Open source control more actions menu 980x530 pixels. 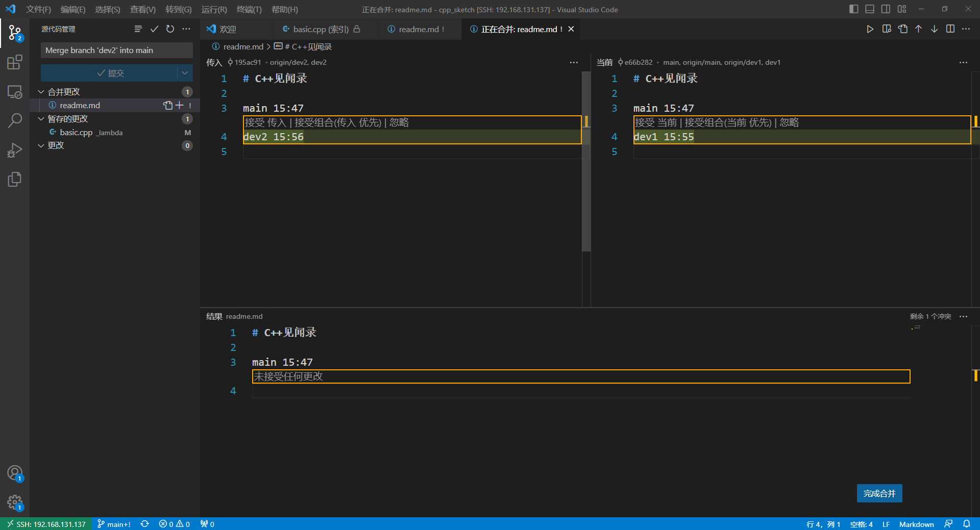(x=186, y=29)
